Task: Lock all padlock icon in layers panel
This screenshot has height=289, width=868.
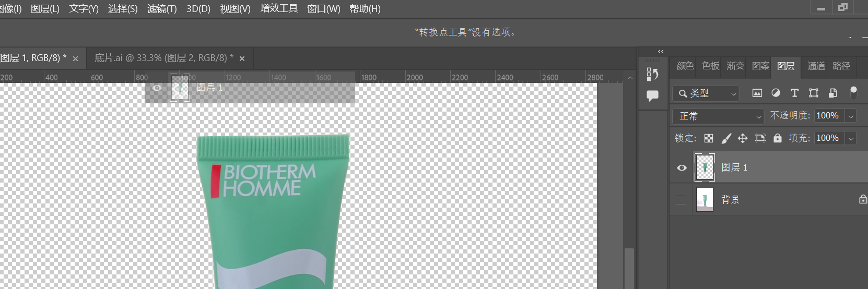Action: (778, 138)
